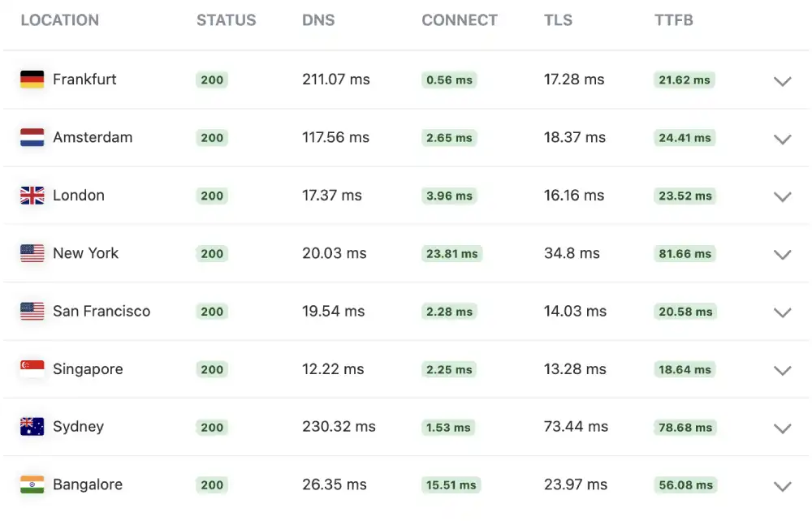Click the 200 status badge for Singapore
This screenshot has height=521, width=812.
[211, 369]
